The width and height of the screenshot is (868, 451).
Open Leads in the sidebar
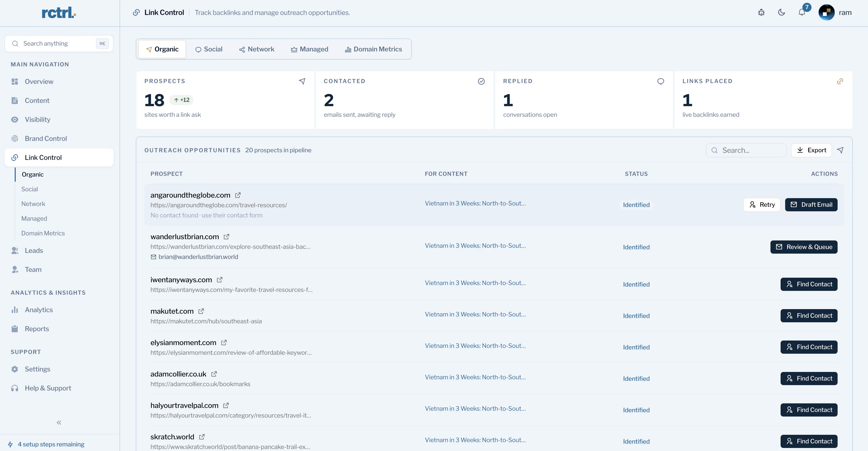59,250
